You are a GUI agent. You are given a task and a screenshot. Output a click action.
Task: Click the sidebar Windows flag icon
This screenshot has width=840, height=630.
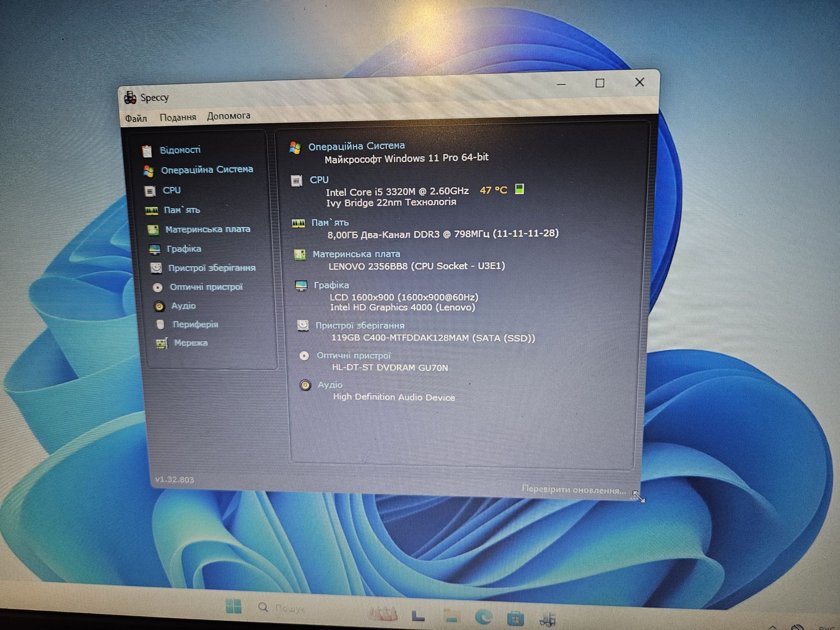point(148,171)
